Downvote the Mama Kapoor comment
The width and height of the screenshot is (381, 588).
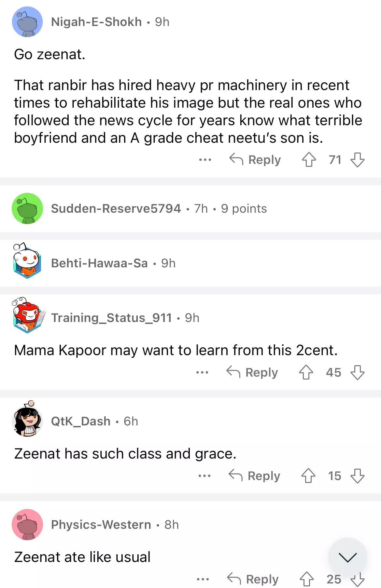point(357,372)
